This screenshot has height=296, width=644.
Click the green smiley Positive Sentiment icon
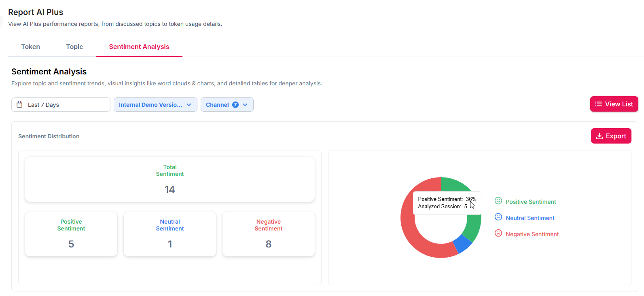[x=498, y=201]
